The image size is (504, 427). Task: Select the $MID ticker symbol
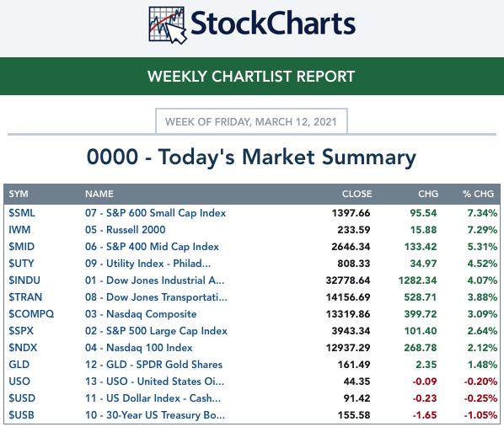pyautogui.click(x=22, y=247)
